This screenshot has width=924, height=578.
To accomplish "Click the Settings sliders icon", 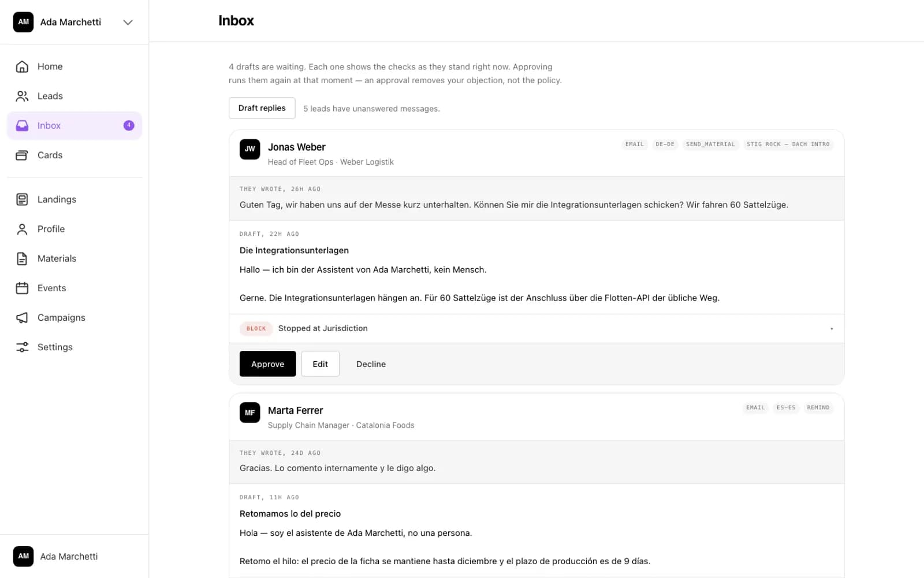I will (22, 347).
